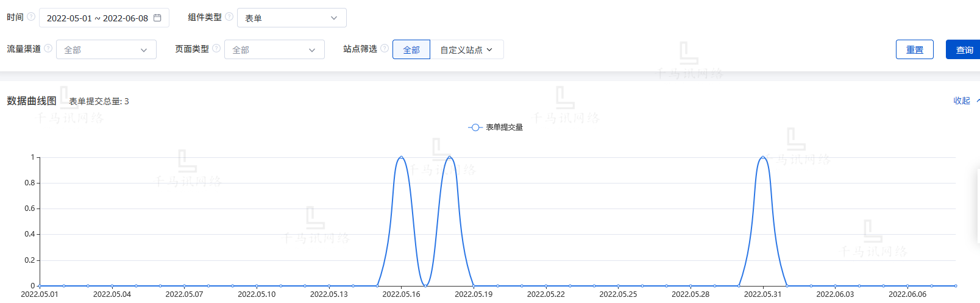The width and height of the screenshot is (980, 303).
Task: Collapse the chart with 收起 link
Action: tap(962, 101)
